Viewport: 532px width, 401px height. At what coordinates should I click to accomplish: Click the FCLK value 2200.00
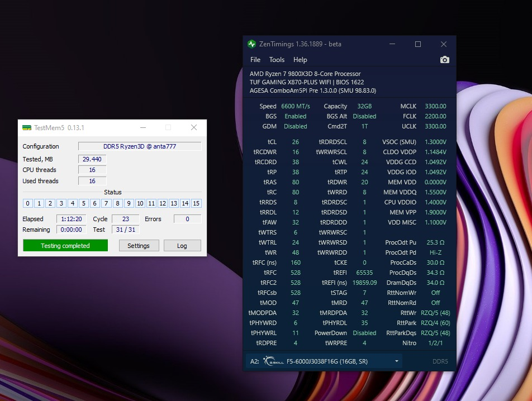435,116
